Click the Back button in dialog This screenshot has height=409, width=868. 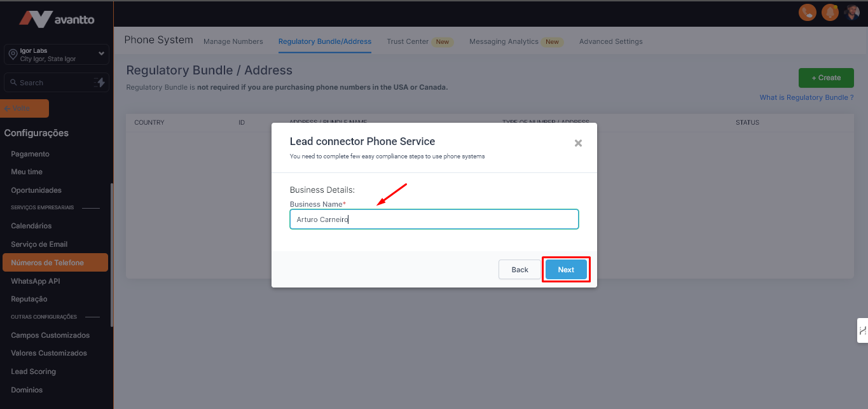(520, 270)
